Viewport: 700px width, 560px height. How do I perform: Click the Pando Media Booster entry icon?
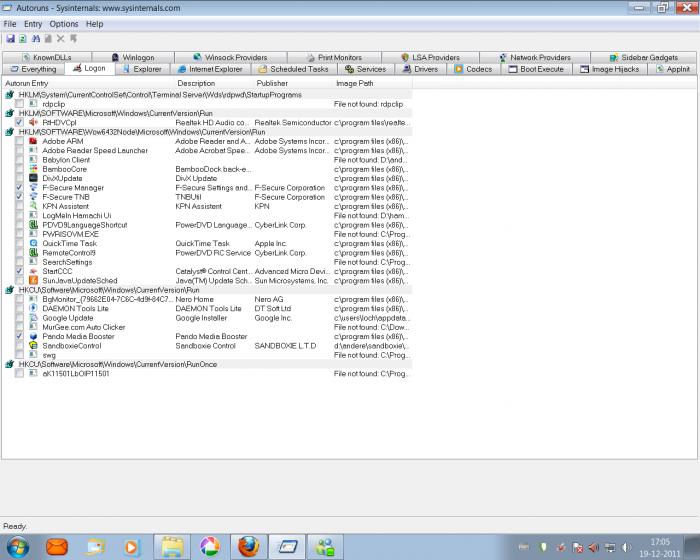[33, 336]
